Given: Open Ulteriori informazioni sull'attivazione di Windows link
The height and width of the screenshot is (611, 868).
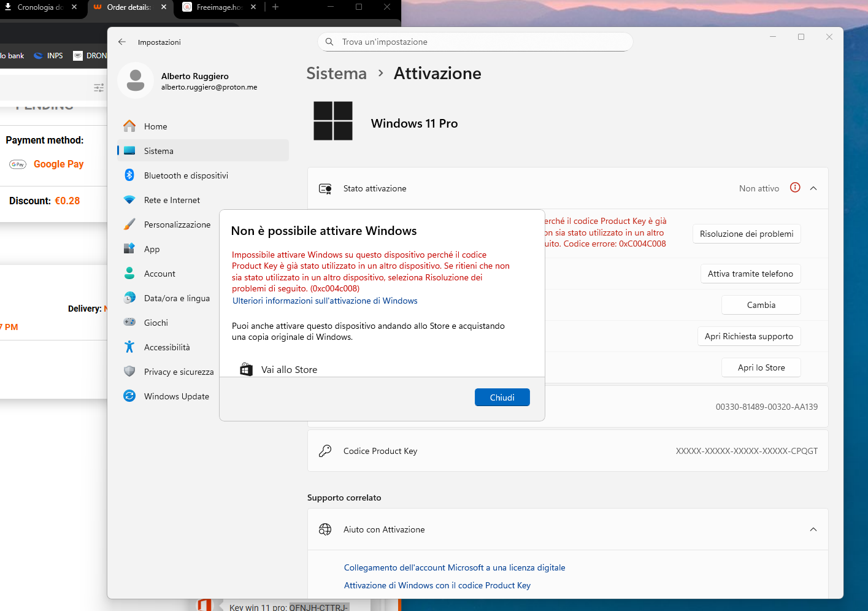Looking at the screenshot, I should 325,301.
